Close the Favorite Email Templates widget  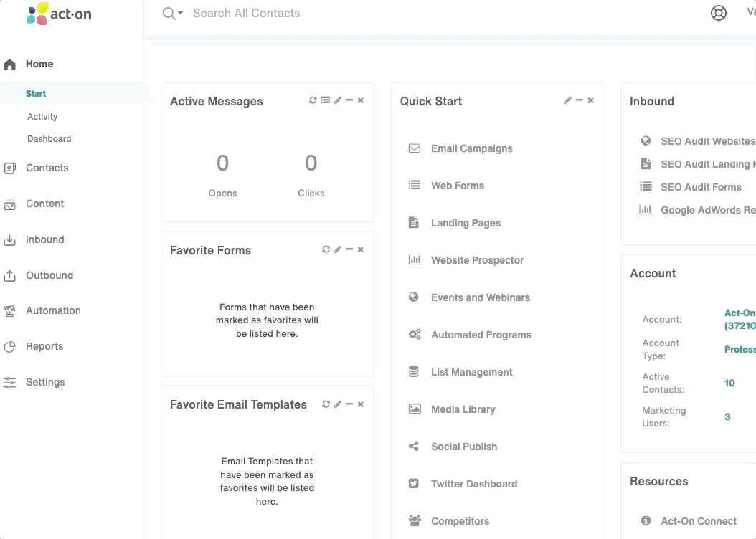(x=361, y=404)
